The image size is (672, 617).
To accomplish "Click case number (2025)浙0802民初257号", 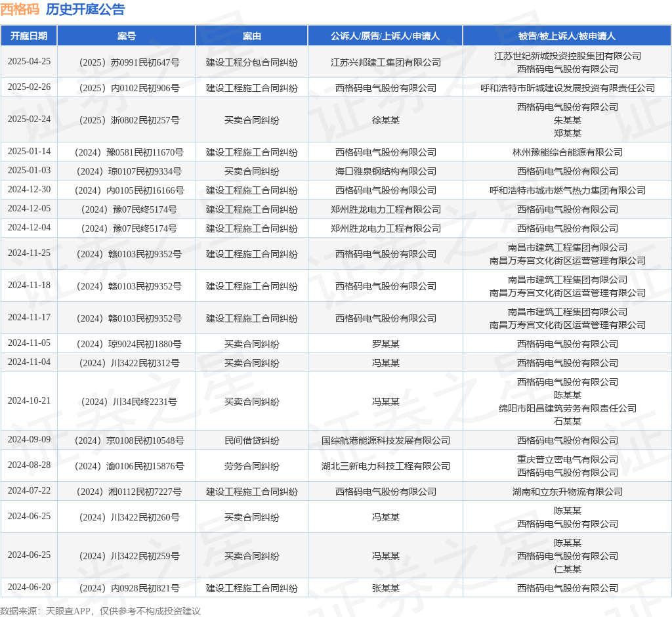I will [x=127, y=120].
